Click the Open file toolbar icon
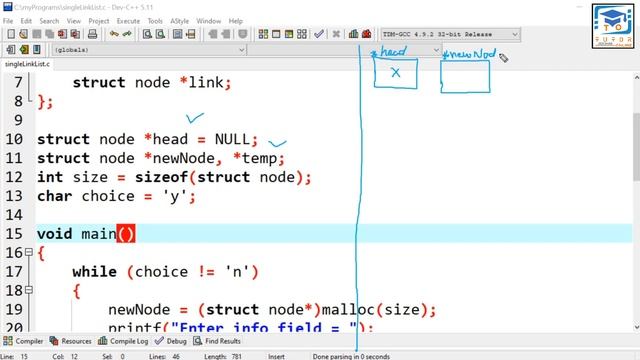Image resolution: width=640 pixels, height=360 pixels. coord(24,34)
